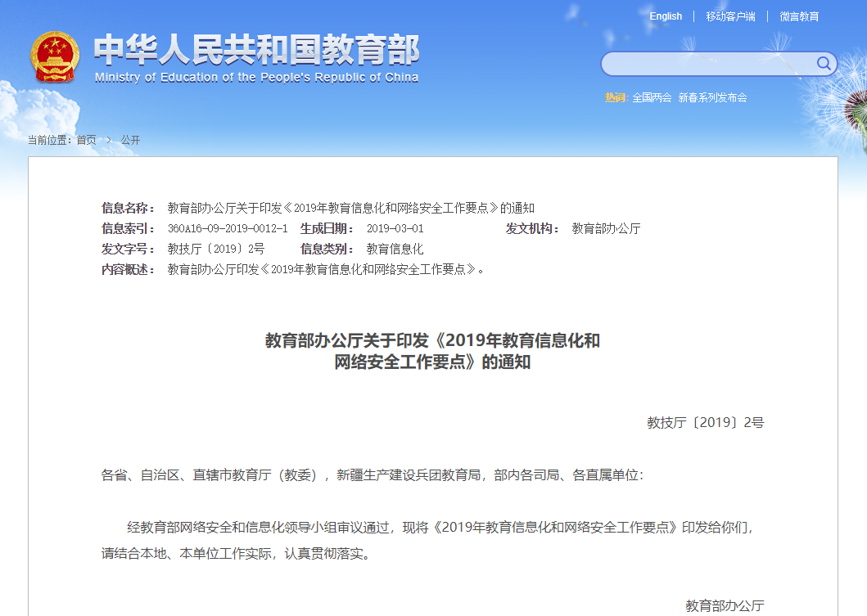Click inside the search input box
Image resolution: width=867 pixels, height=616 pixels.
click(x=712, y=64)
